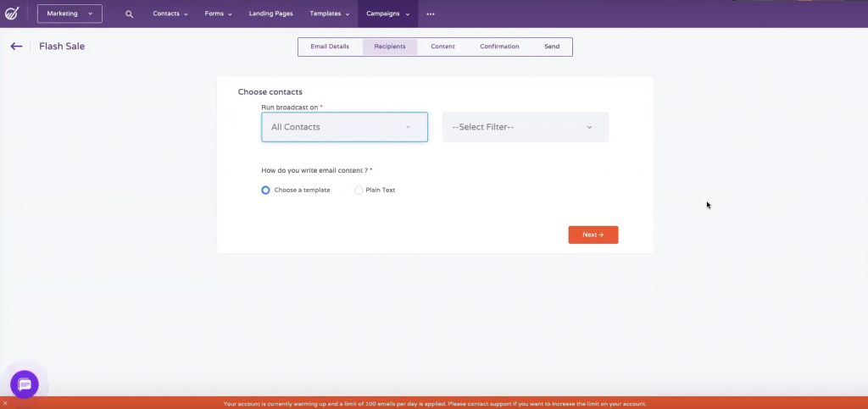This screenshot has height=409, width=868.
Task: Expand the Contacts menu
Action: pos(170,14)
